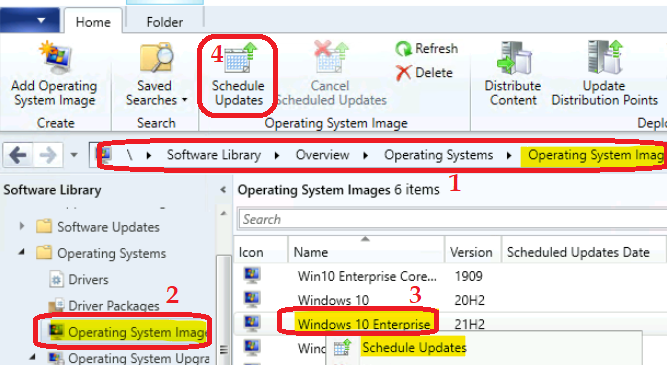Select Windows 10 Enterprise image row

pos(450,324)
